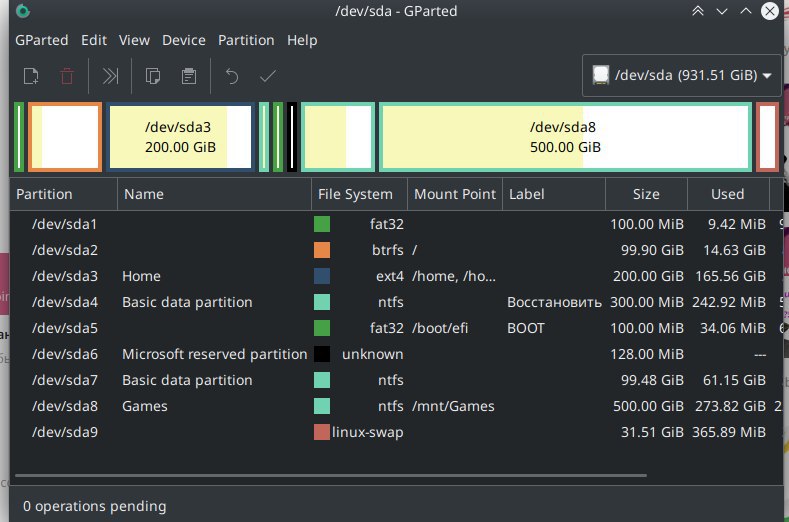789x522 pixels.
Task: Click the /mnt/Games mount point cell
Action: (x=453, y=406)
